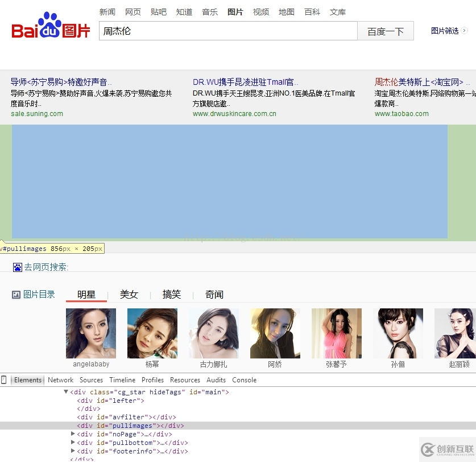Toggle the DevTools device mode icon
The height and width of the screenshot is (462, 476).
coord(4,379)
